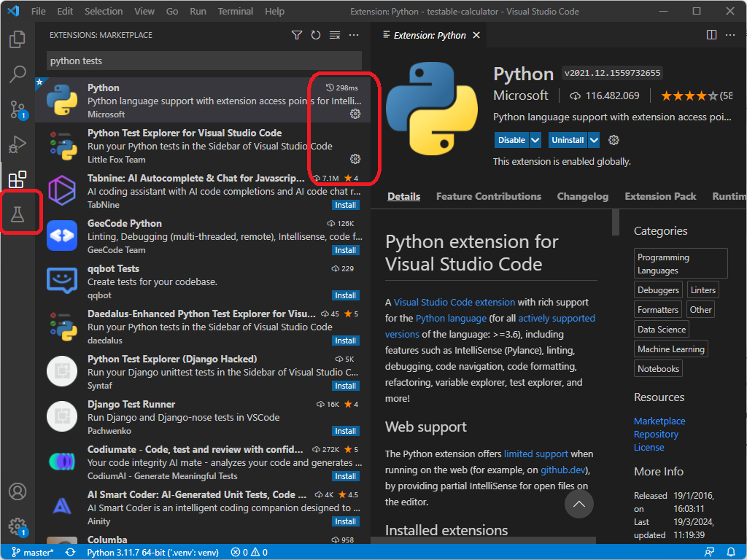Switch to Feature Contributions tab
The width and height of the screenshot is (747, 560).
click(x=488, y=196)
